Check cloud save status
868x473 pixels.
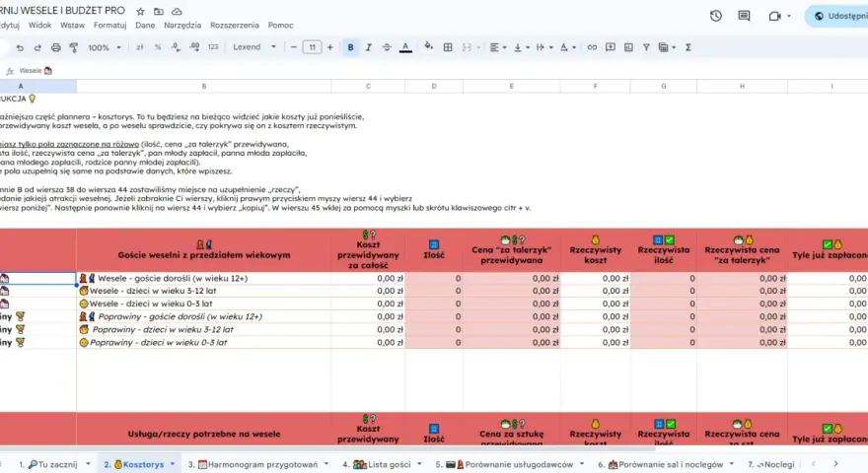[x=177, y=11]
